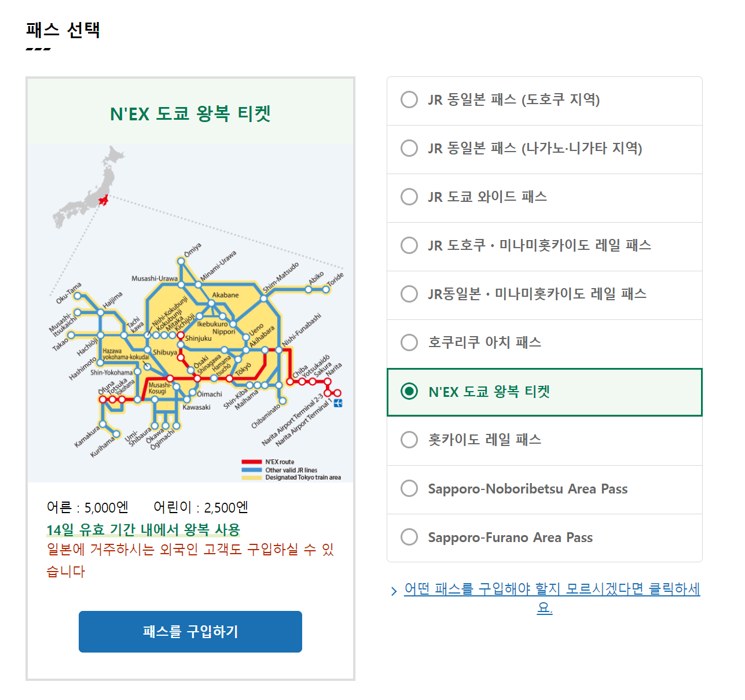Select the JR 도쿄 와이드 패스 option
This screenshot has width=745, height=700.
[x=409, y=197]
